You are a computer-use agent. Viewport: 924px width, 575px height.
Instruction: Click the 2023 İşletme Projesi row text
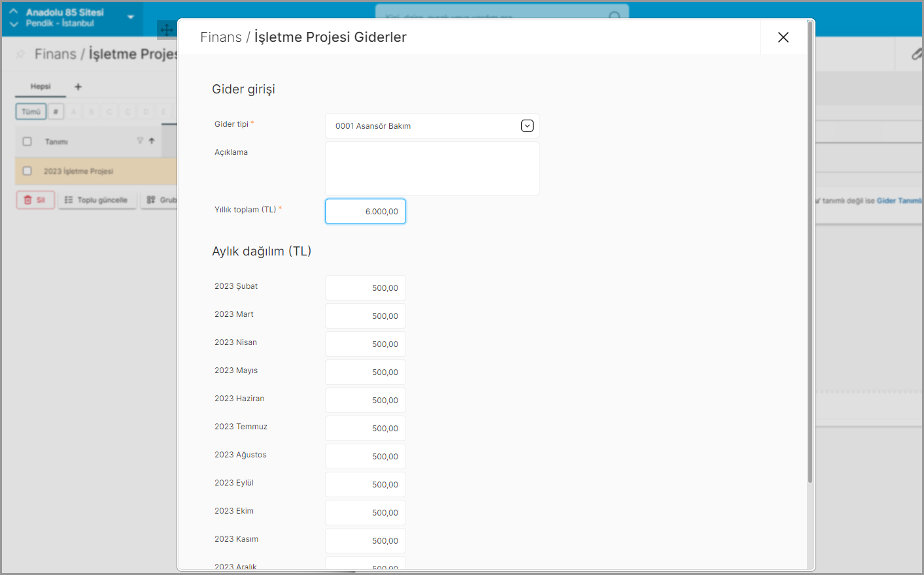pos(78,171)
